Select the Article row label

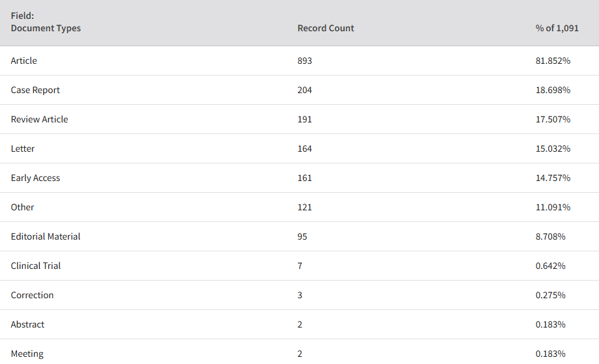(23, 61)
